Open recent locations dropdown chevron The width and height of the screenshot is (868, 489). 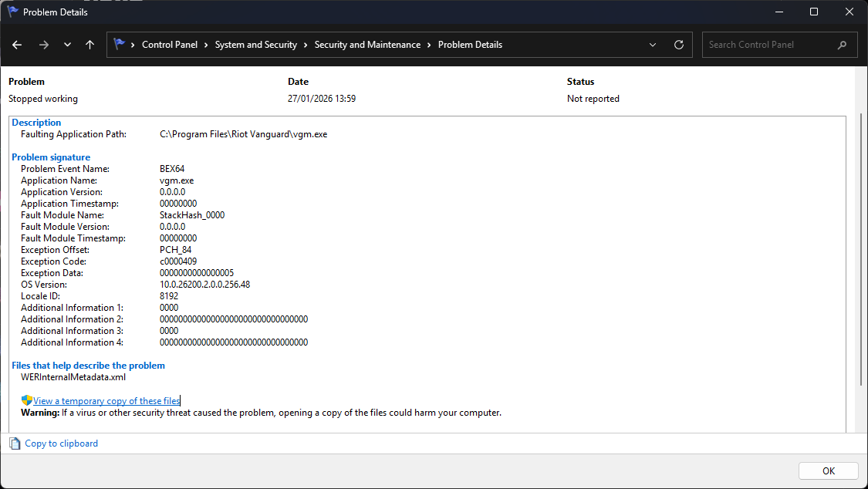tap(67, 45)
